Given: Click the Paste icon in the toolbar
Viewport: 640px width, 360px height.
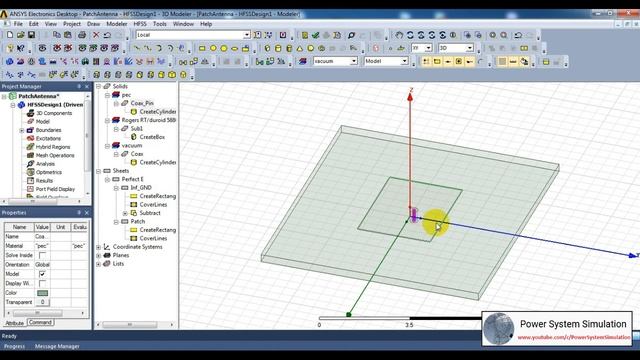Looking at the screenshot, I should tap(67, 35).
